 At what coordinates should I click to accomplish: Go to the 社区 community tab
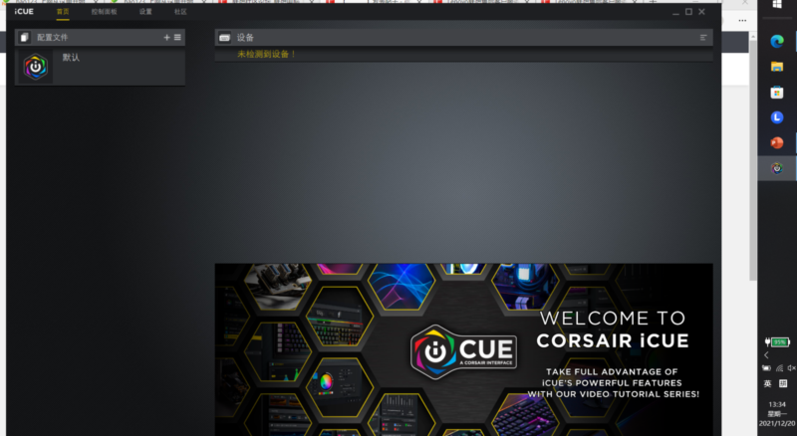[180, 12]
